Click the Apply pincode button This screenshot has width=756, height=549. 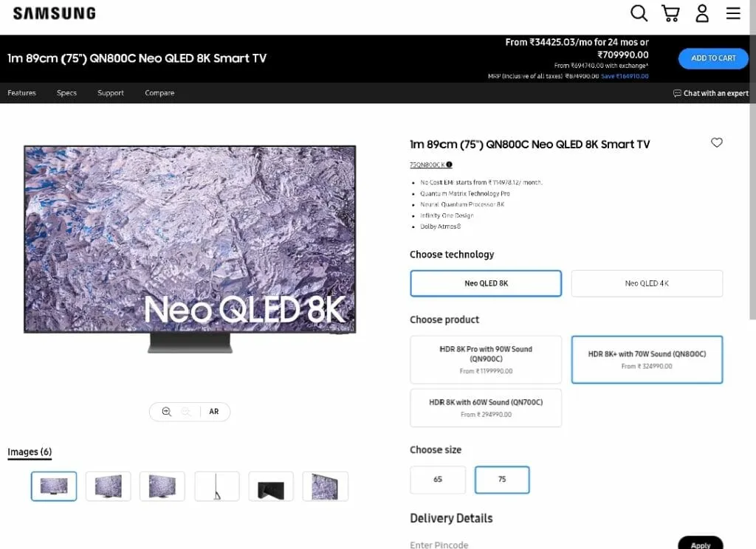coord(700,543)
